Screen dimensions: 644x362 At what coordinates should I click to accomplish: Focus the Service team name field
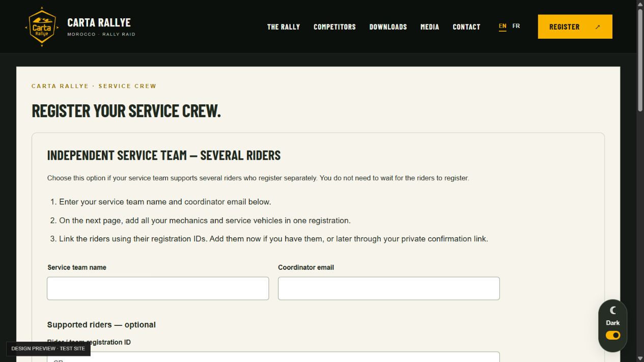(x=158, y=288)
